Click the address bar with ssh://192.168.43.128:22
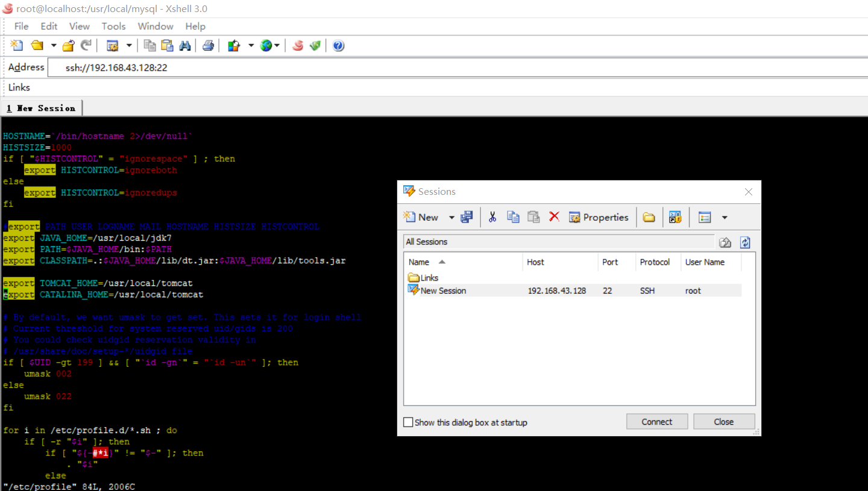868x491 pixels. tap(458, 68)
